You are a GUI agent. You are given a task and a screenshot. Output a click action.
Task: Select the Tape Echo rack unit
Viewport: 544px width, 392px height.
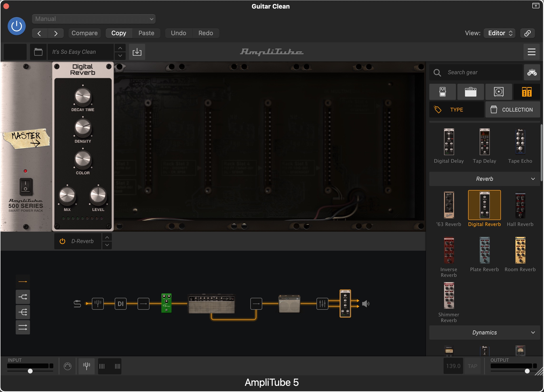click(520, 146)
